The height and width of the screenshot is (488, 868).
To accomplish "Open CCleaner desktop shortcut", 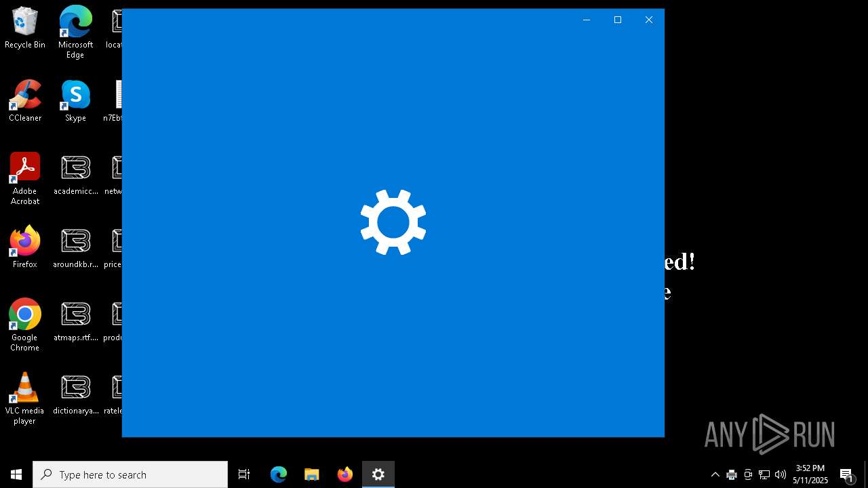I will tap(25, 101).
